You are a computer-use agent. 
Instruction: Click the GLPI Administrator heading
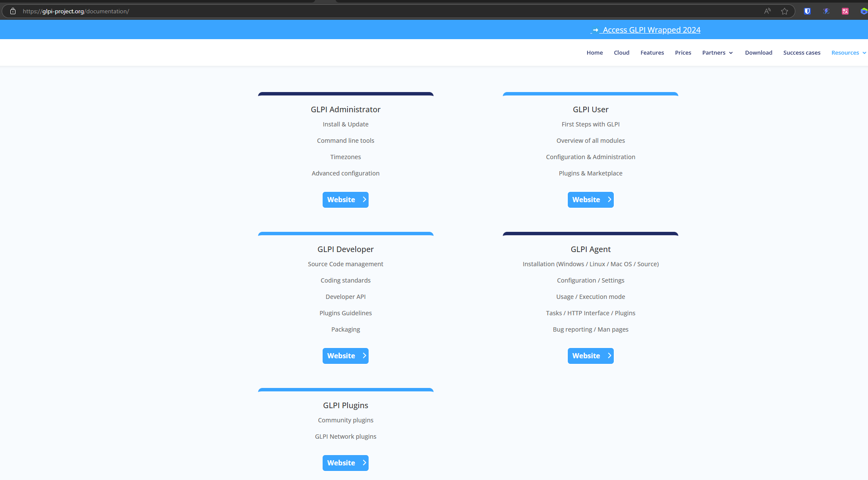[345, 109]
